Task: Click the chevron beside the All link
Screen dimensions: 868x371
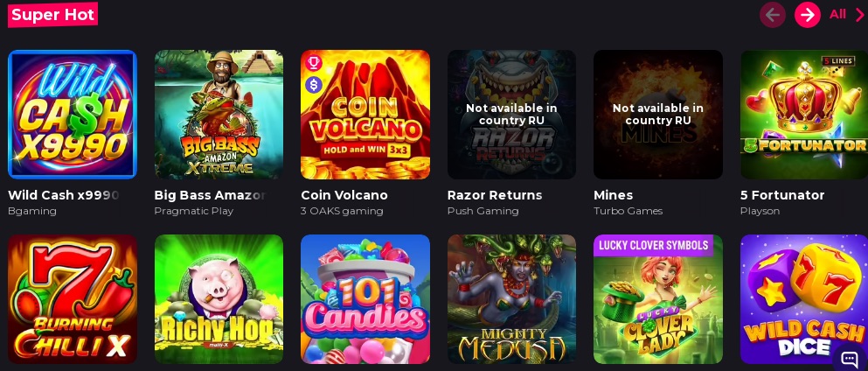Action: [860, 15]
